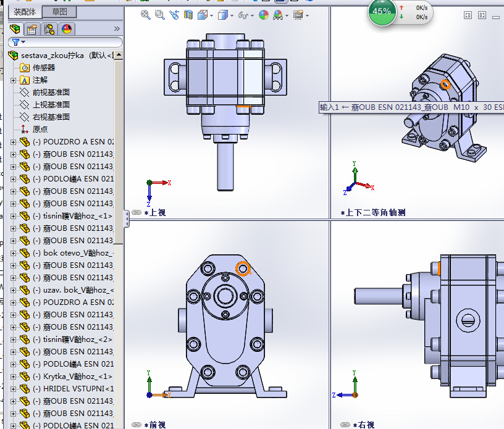This screenshot has height=429, width=504.
Task: Click the 注解 annotations A icon
Action: tap(25, 80)
